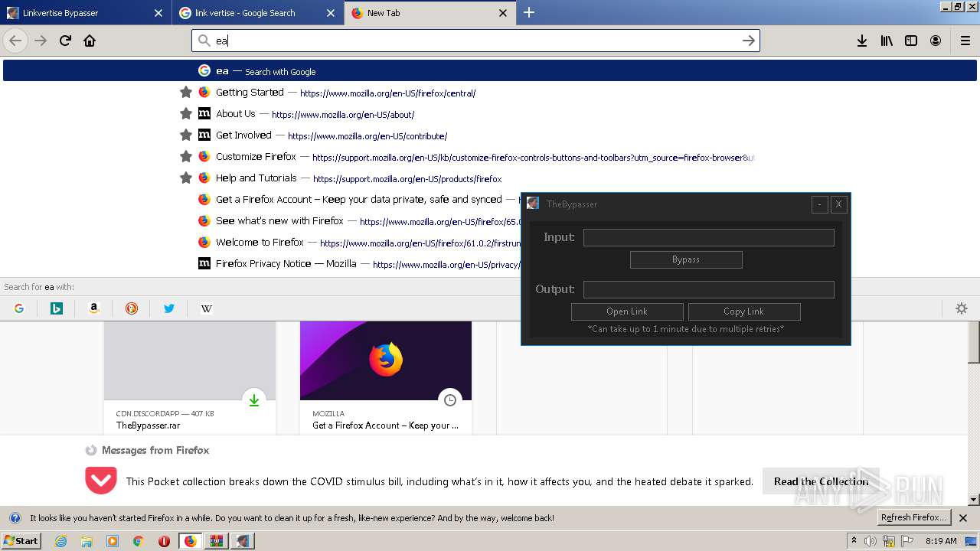Search with the DuckDuckGo engine icon

[x=132, y=308]
